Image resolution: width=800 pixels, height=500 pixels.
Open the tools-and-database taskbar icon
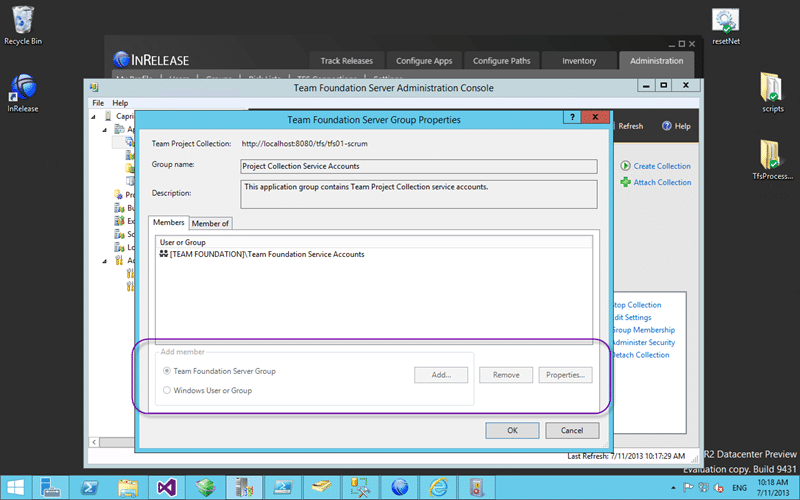(x=361, y=488)
